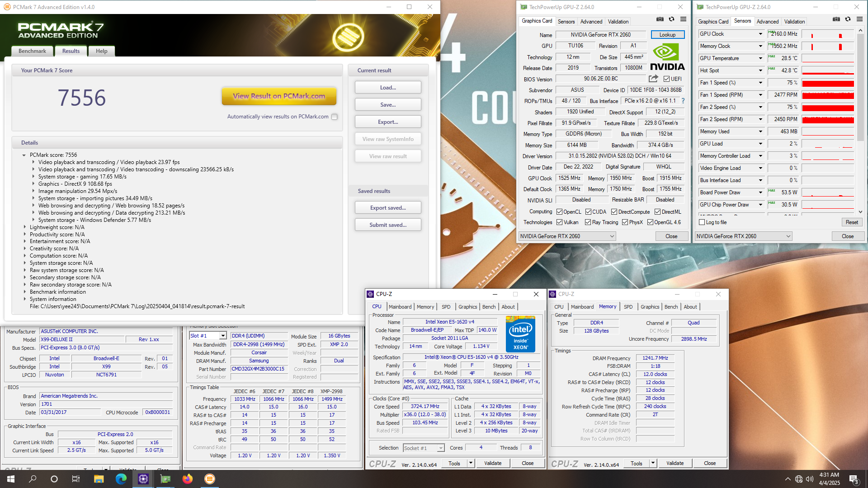Open File Explorer from taskbar
The height and width of the screenshot is (488, 868).
click(x=99, y=479)
